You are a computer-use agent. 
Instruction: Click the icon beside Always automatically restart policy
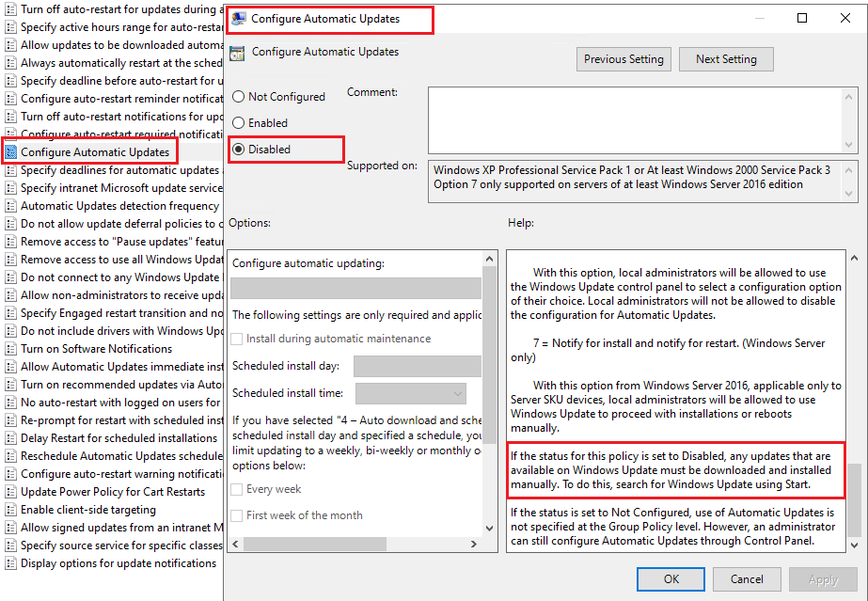tap(10, 63)
